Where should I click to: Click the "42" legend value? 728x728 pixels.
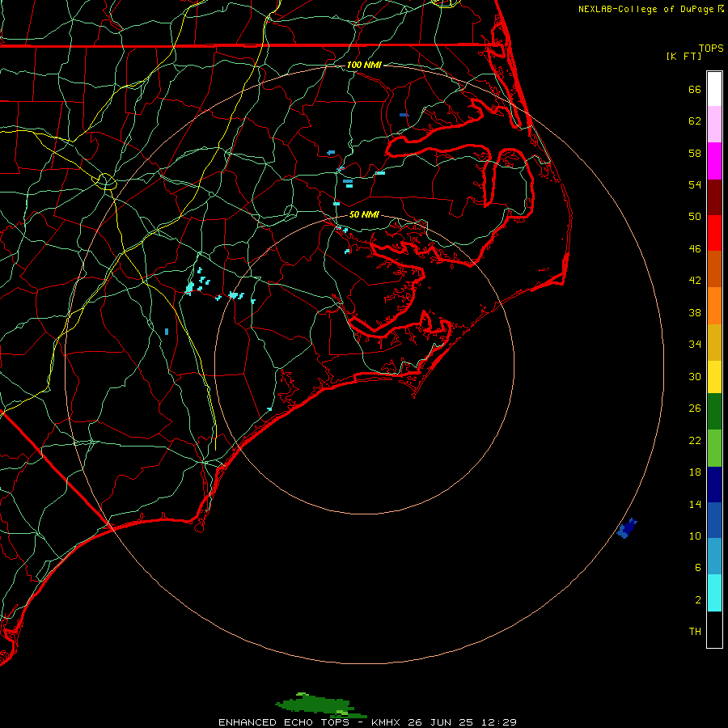[x=695, y=281]
